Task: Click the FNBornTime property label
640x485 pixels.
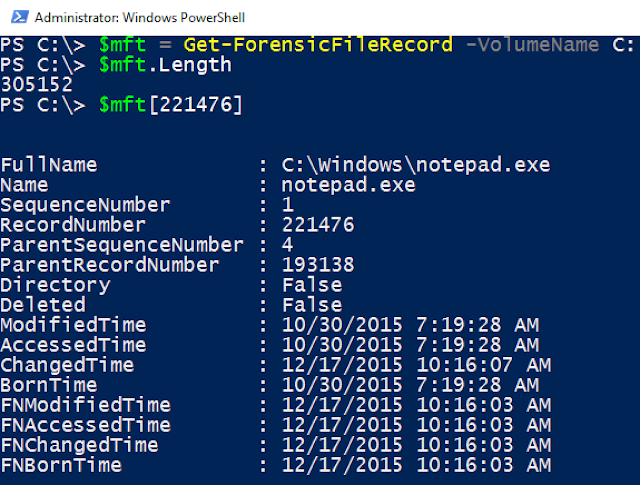Action: [60, 465]
